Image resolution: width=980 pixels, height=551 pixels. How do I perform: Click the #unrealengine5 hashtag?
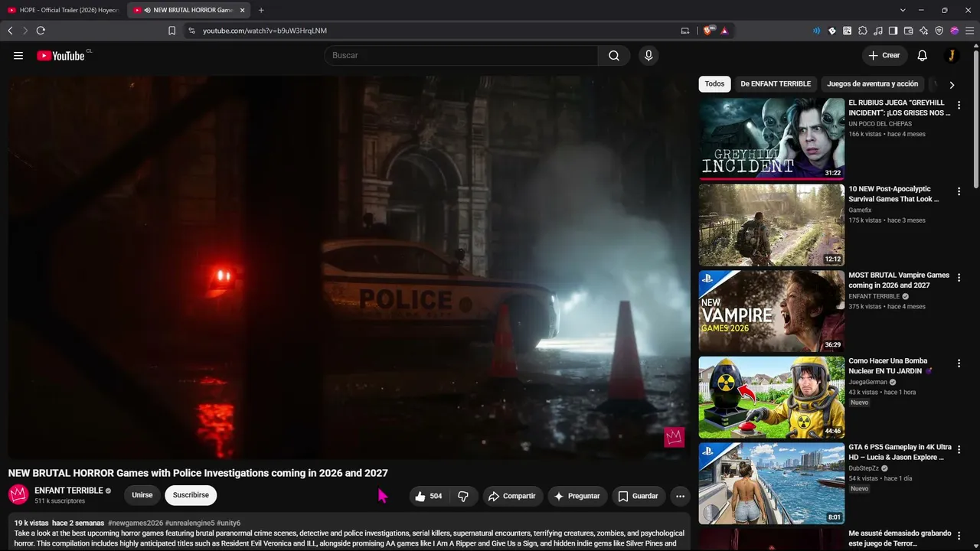[x=190, y=523]
